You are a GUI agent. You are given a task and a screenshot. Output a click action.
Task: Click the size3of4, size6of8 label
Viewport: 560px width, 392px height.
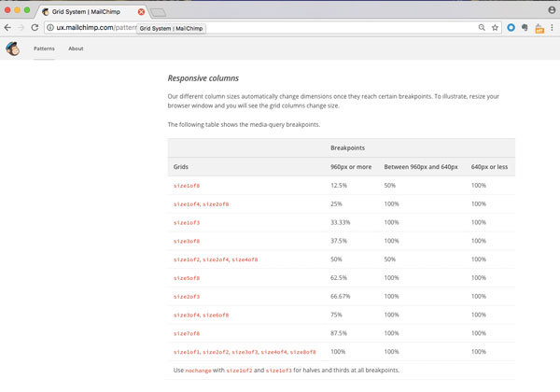[x=201, y=315]
